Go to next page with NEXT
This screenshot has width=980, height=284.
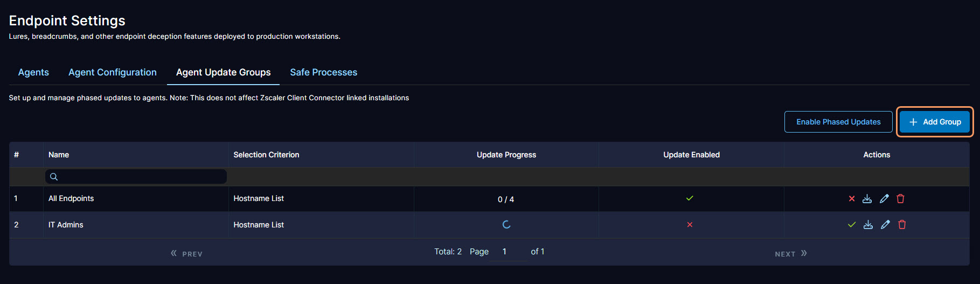(790, 253)
